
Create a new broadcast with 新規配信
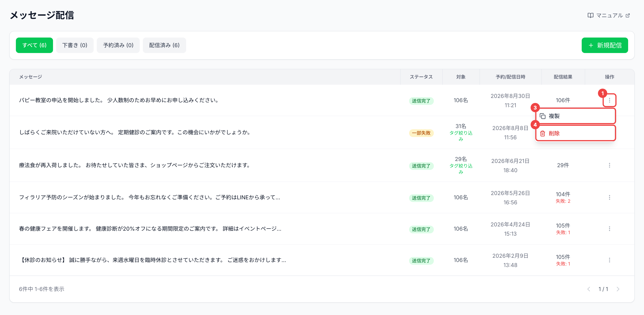pyautogui.click(x=605, y=45)
